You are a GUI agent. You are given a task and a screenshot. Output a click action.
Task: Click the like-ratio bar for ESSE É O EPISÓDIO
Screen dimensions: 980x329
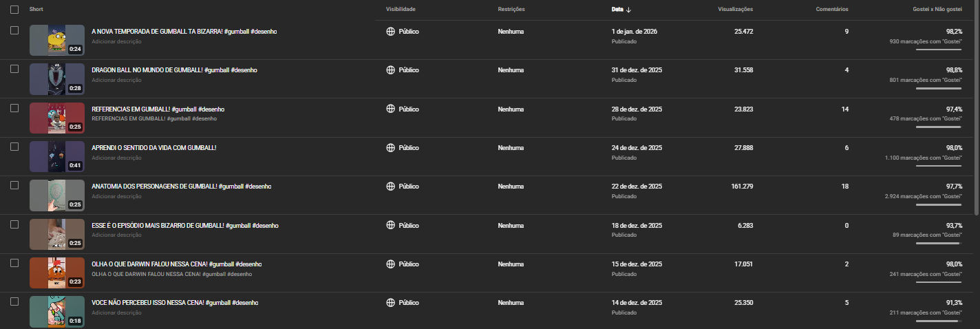[938, 243]
